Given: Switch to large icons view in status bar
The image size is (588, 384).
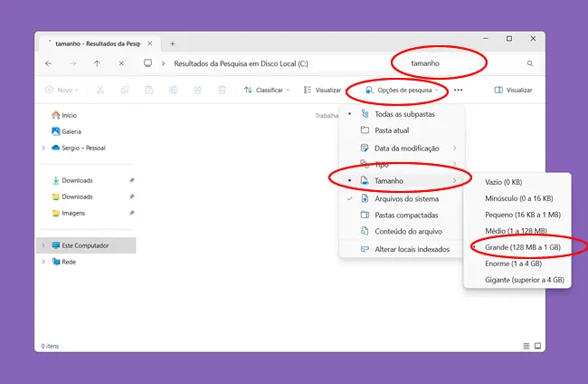Looking at the screenshot, I should tap(537, 346).
